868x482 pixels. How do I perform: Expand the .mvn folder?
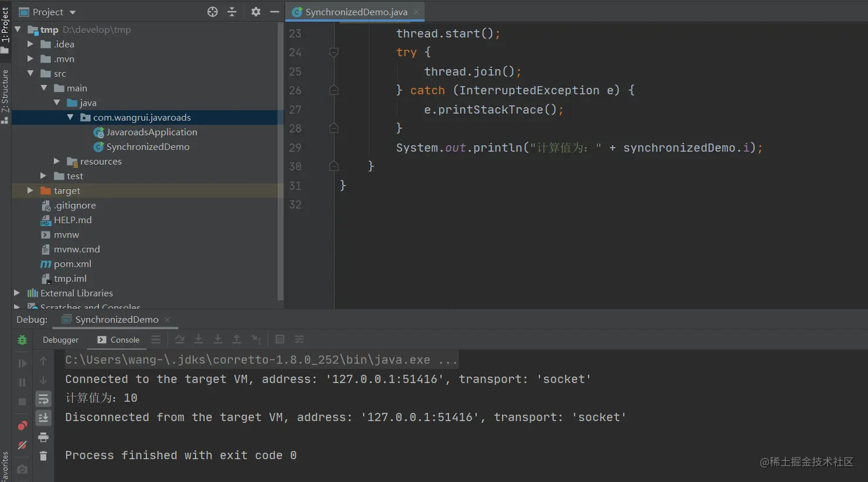click(x=30, y=59)
